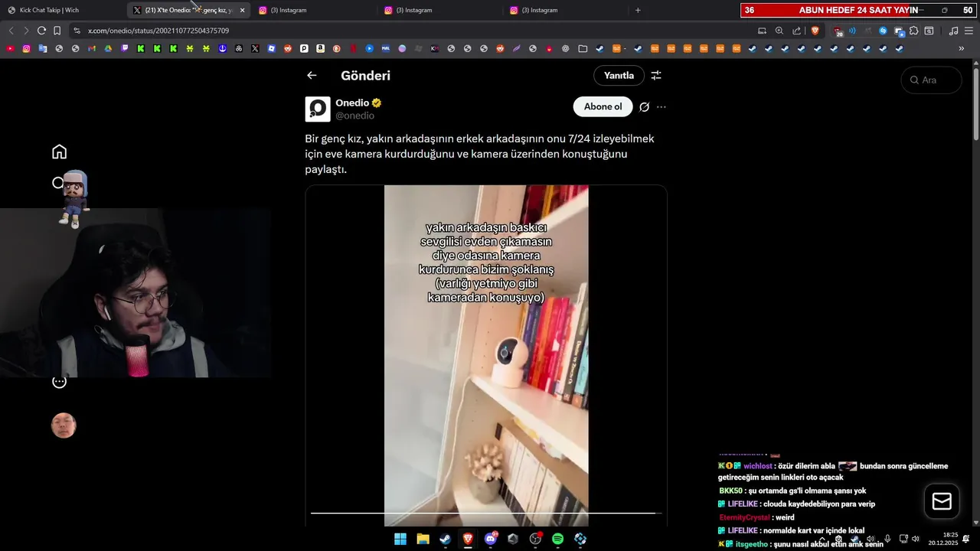Click the Onedio profile avatar
Image resolution: width=980 pixels, height=551 pixels.
pyautogui.click(x=318, y=109)
